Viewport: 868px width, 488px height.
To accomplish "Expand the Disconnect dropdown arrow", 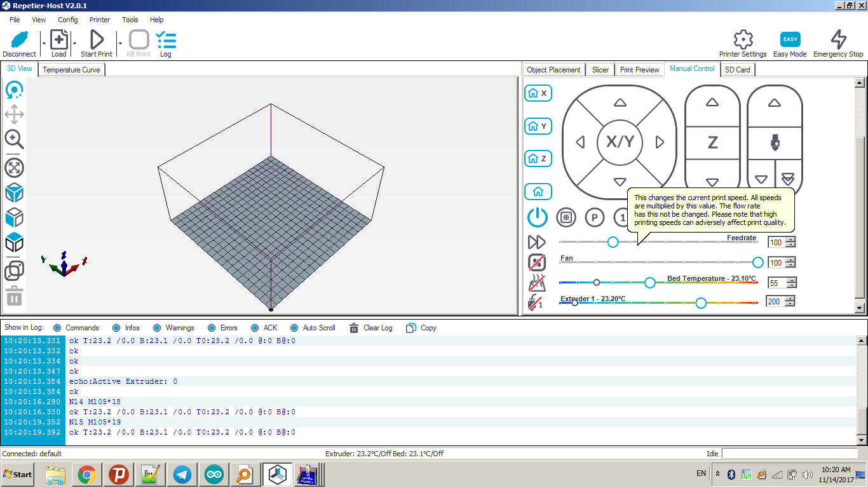I will point(44,44).
